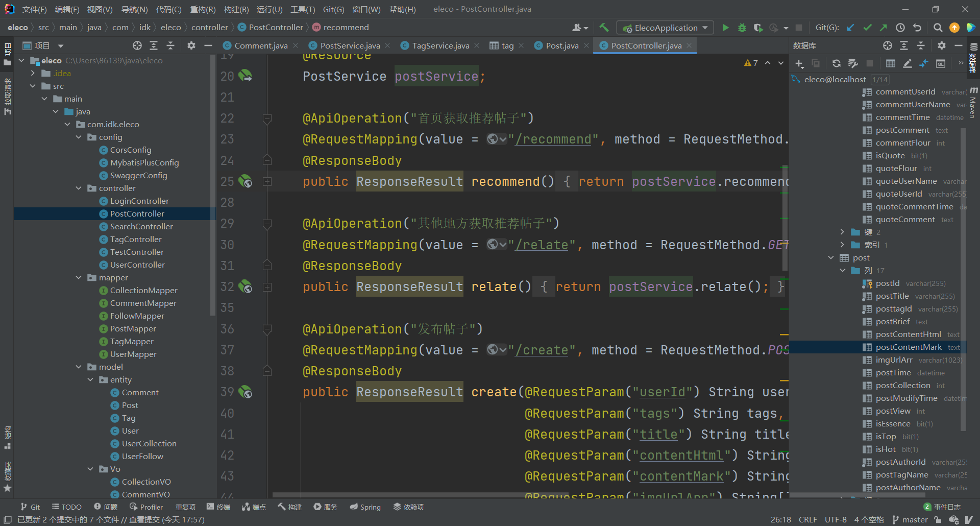This screenshot has height=526, width=980.
Task: Start debugging with the bug icon
Action: click(x=742, y=28)
